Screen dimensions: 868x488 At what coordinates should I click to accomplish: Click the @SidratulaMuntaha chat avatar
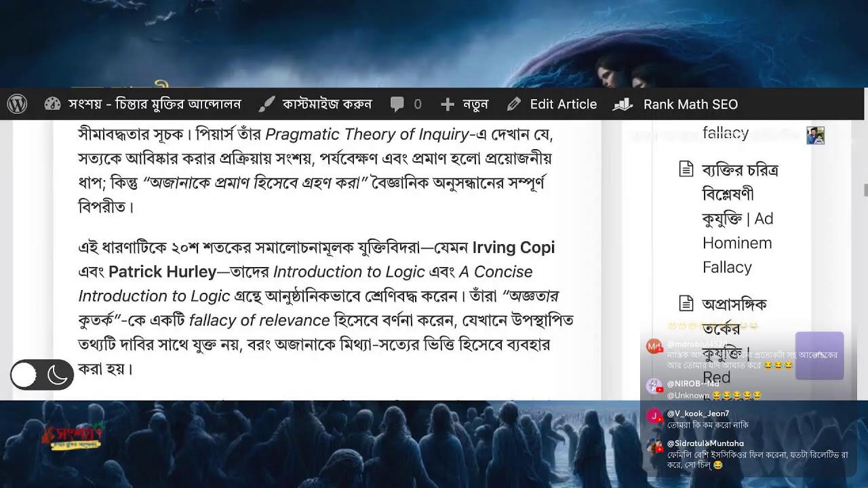coord(654,447)
